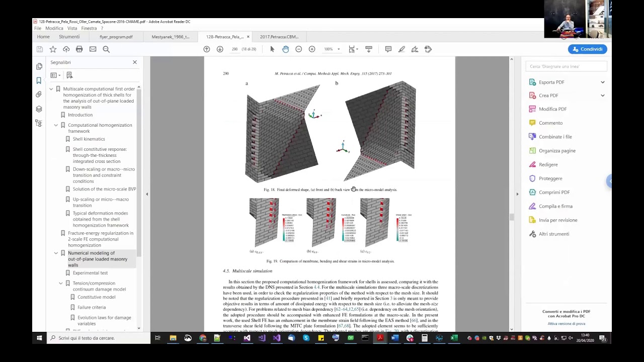This screenshot has height=362, width=644.
Task: Open the attachments paperclip panel icon
Action: pyautogui.click(x=39, y=95)
